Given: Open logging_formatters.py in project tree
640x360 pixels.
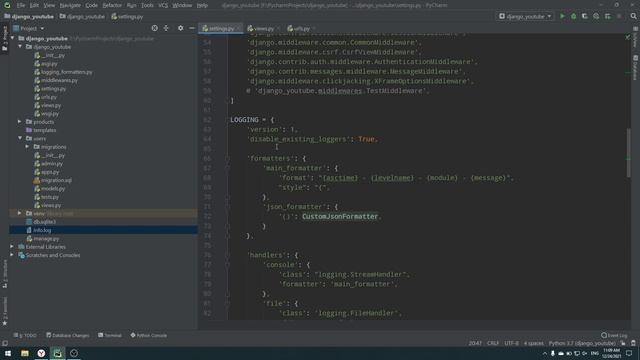Looking at the screenshot, I should pos(66,72).
